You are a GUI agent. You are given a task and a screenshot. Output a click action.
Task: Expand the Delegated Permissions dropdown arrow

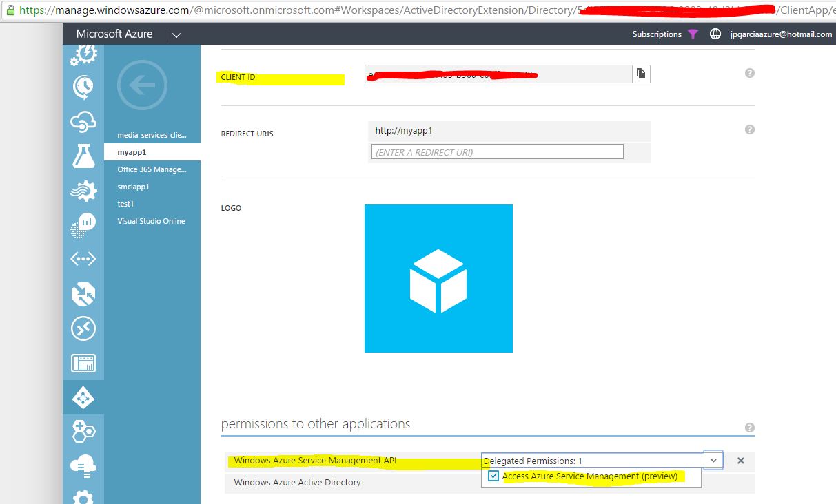click(x=713, y=461)
